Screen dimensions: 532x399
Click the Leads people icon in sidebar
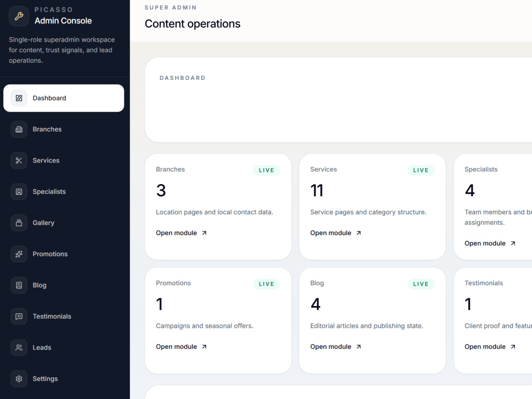pos(19,348)
